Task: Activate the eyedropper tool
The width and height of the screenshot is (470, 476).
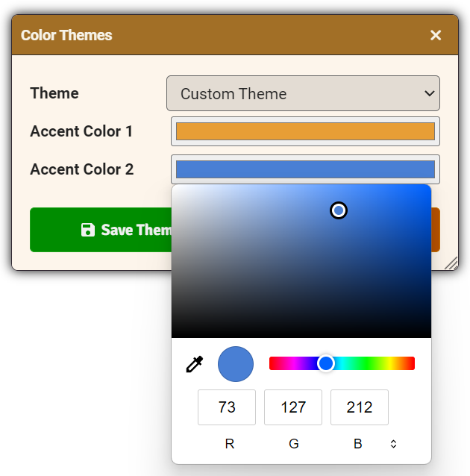Action: tap(194, 364)
